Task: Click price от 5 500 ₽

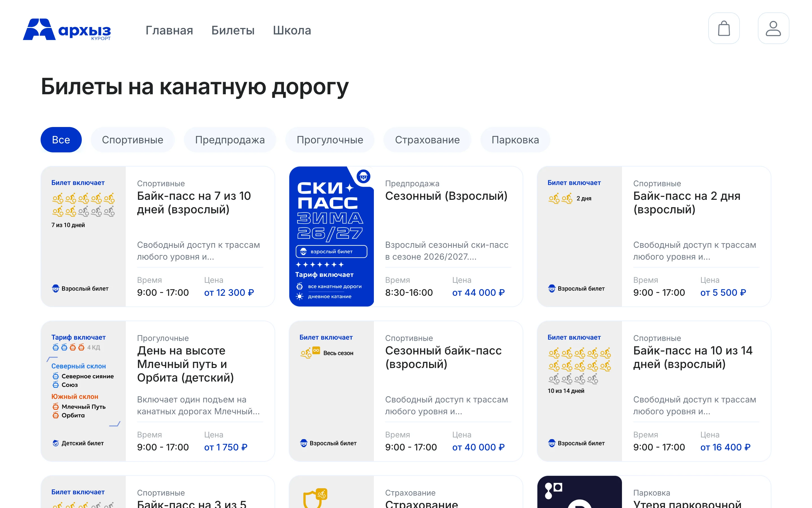Action: (723, 293)
